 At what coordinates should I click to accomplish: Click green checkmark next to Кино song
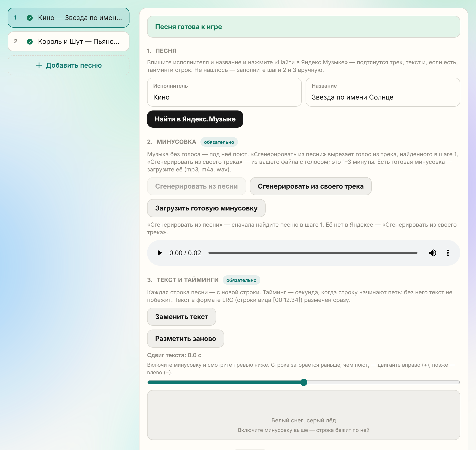[30, 18]
